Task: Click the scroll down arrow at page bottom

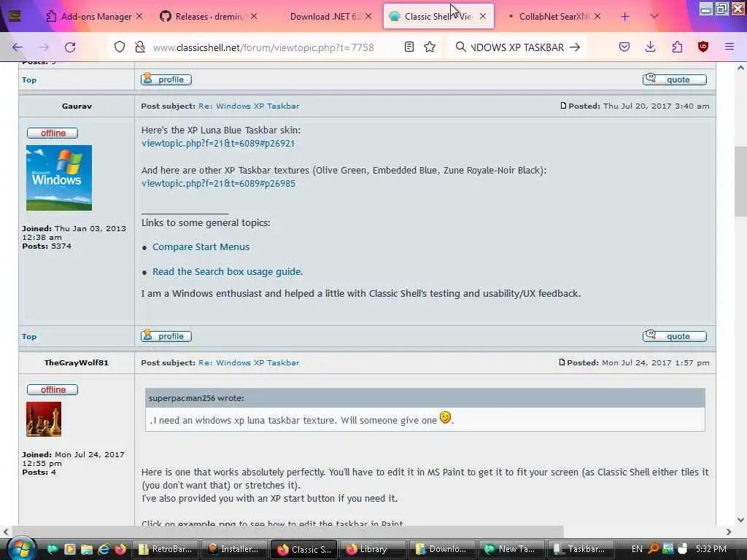Action: coord(740,519)
